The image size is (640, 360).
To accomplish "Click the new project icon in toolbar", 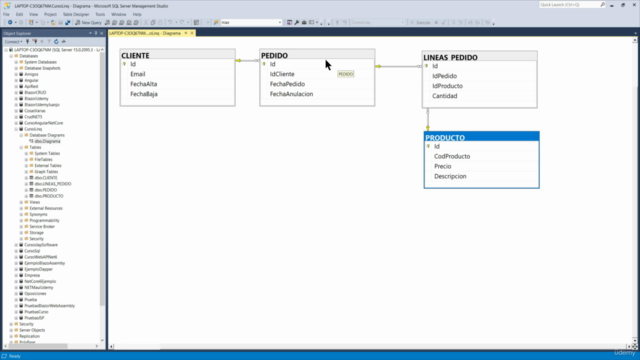I will point(31,22).
